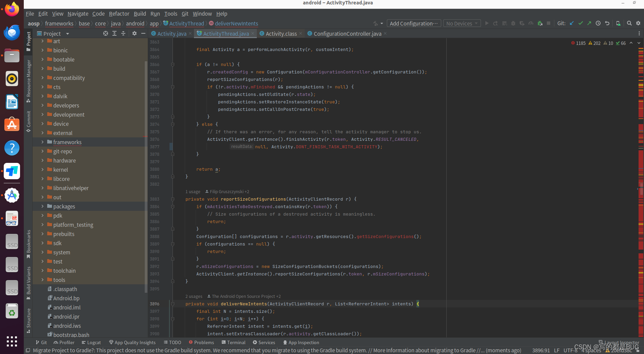Click collapse all in Project panel
Viewport: 644px width, 354px height.
[123, 33]
